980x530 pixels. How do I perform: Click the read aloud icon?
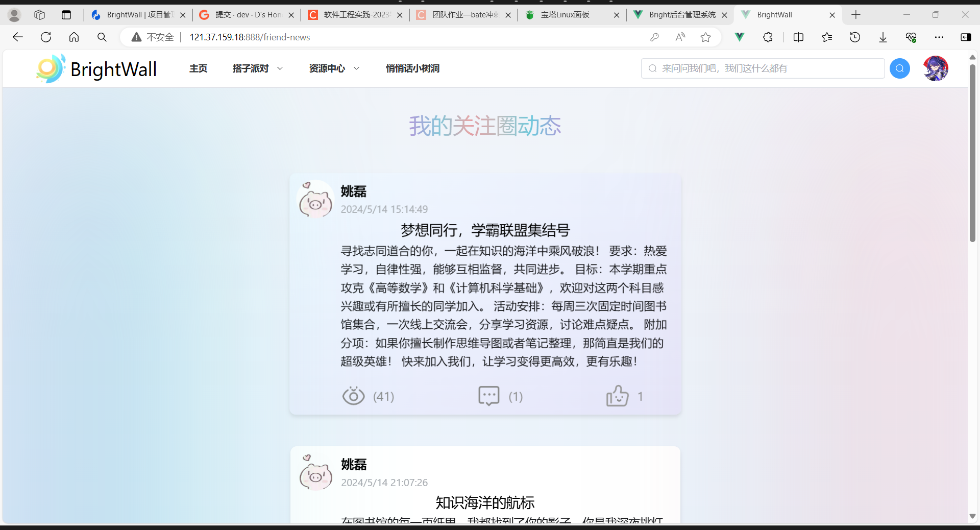[x=680, y=37]
